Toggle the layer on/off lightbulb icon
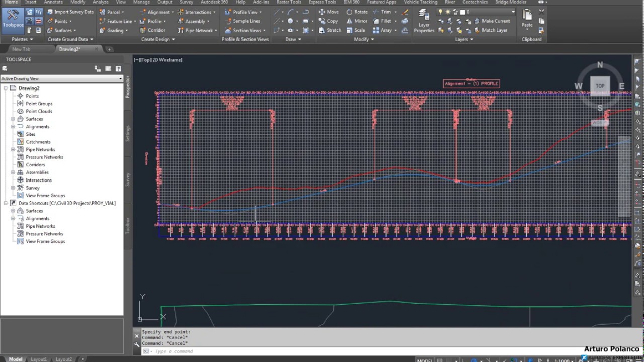The height and width of the screenshot is (362, 644). (x=441, y=12)
